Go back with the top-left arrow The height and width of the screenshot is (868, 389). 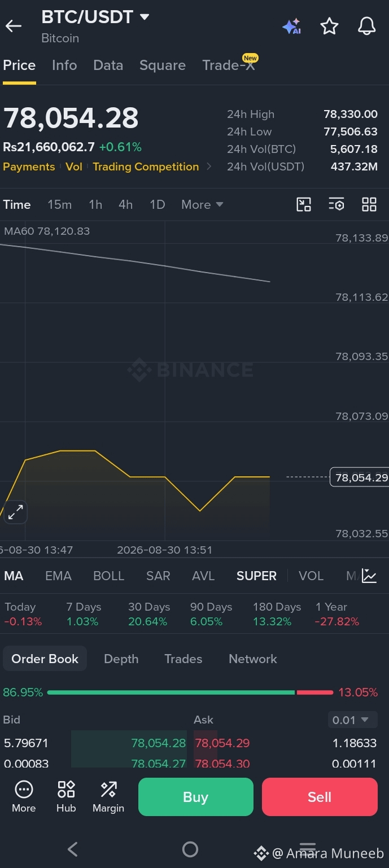click(x=14, y=26)
